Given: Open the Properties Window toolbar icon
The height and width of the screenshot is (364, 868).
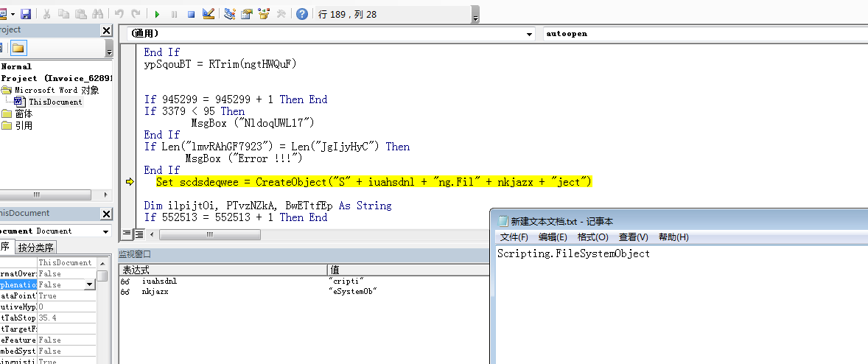Looking at the screenshot, I should [247, 14].
